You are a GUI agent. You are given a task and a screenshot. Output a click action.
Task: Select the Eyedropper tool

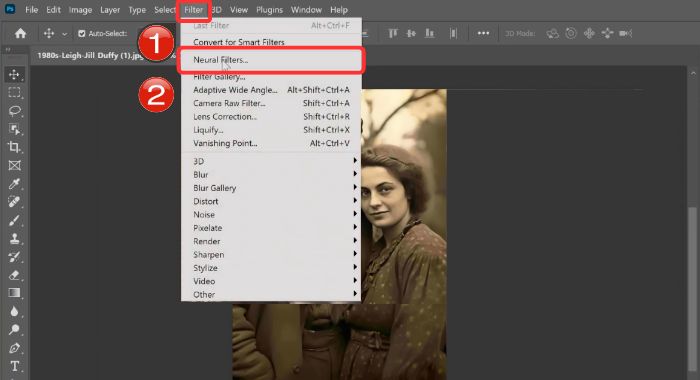tap(14, 184)
